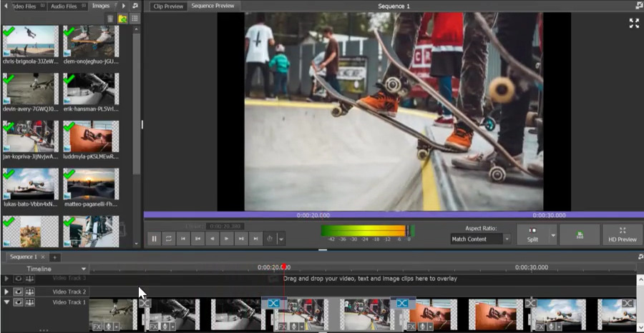The height and width of the screenshot is (333, 644).
Task: Click the Split button
Action: click(532, 234)
